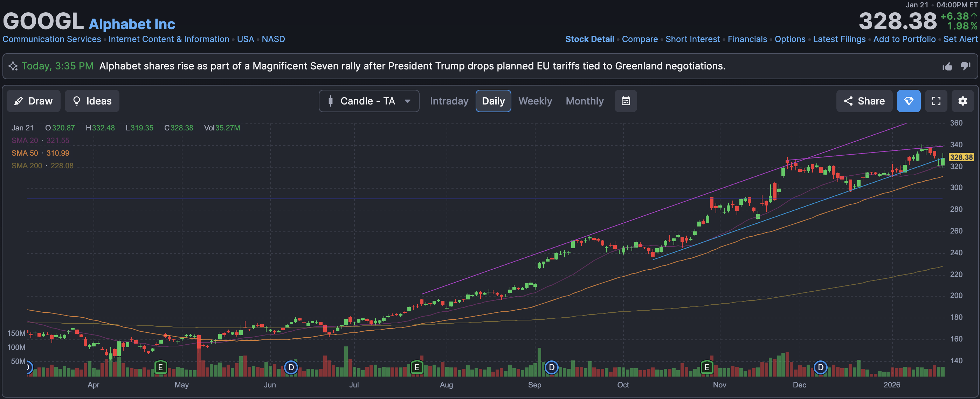Enter fullscreen chart mode
This screenshot has width=980, height=399.
point(936,101)
